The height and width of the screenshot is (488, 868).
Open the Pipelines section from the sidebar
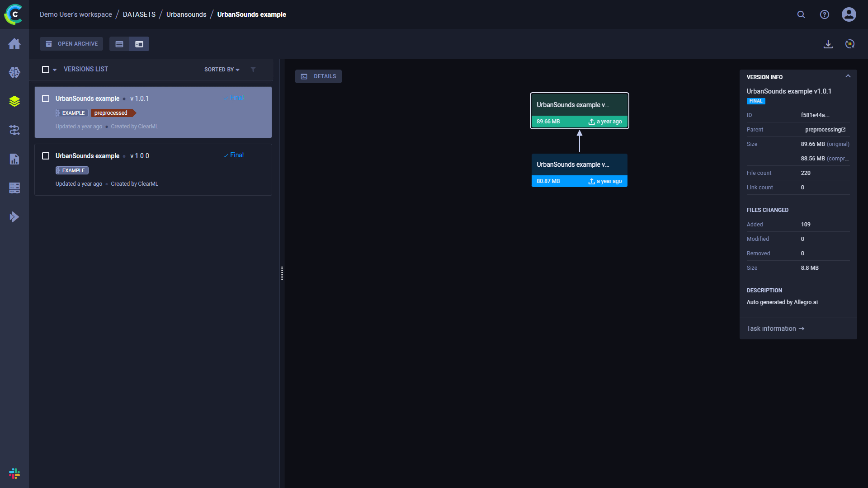tap(14, 130)
